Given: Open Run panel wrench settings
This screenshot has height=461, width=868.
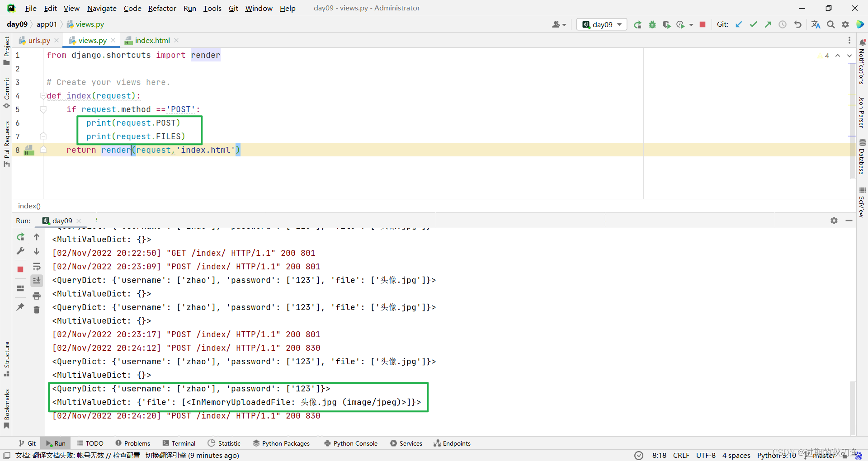Looking at the screenshot, I should pos(20,251).
